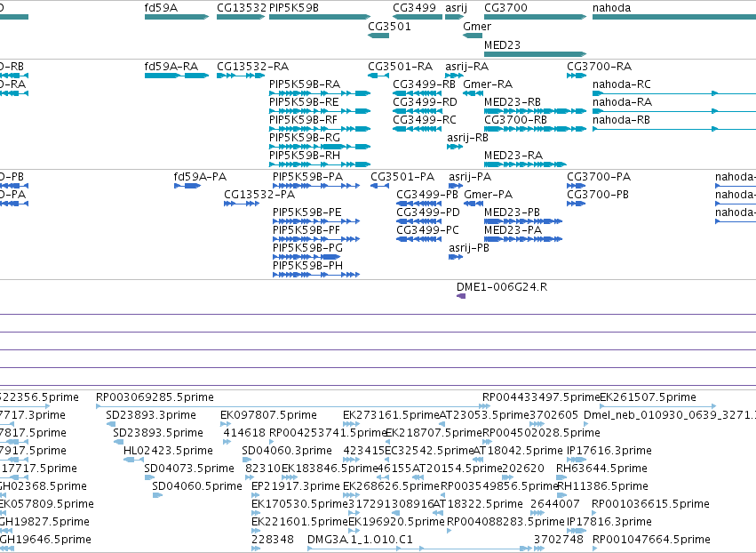The width and height of the screenshot is (756, 553).
Task: Click the RP003069285.5prime EST label
Action: point(155,397)
